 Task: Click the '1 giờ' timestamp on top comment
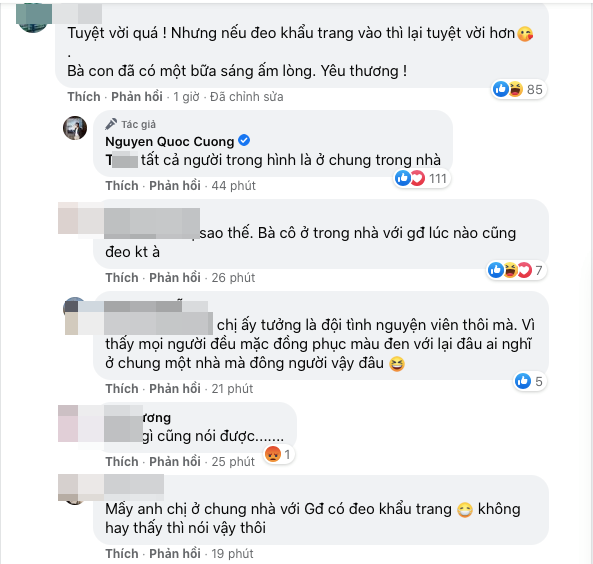coord(186,97)
